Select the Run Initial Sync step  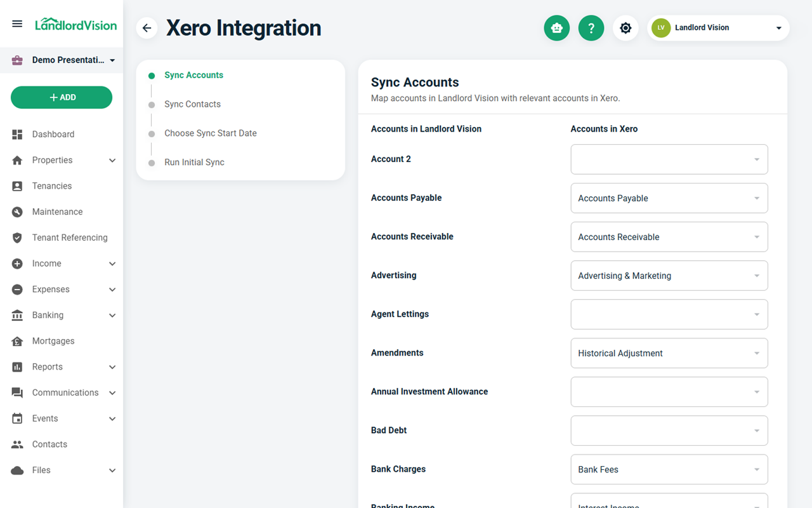point(194,163)
